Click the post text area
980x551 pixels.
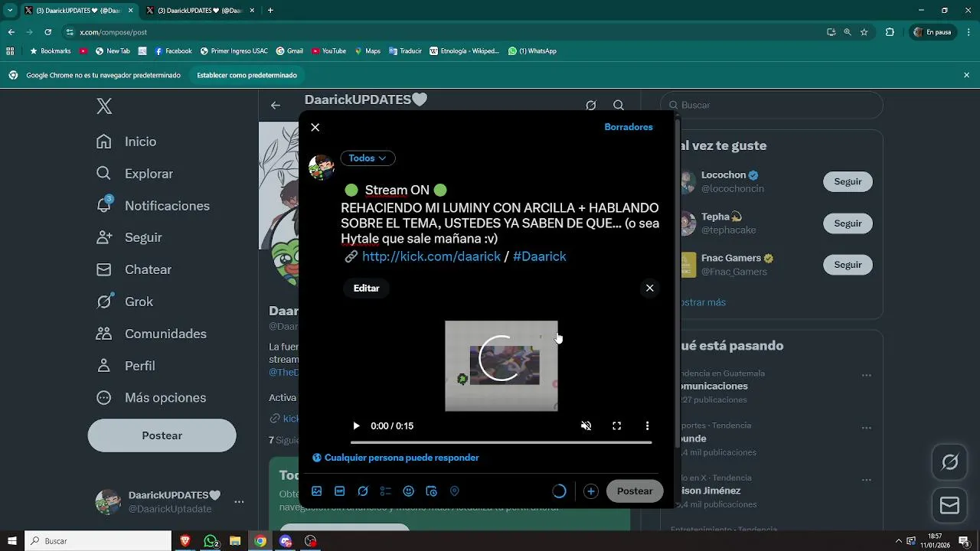pos(500,223)
